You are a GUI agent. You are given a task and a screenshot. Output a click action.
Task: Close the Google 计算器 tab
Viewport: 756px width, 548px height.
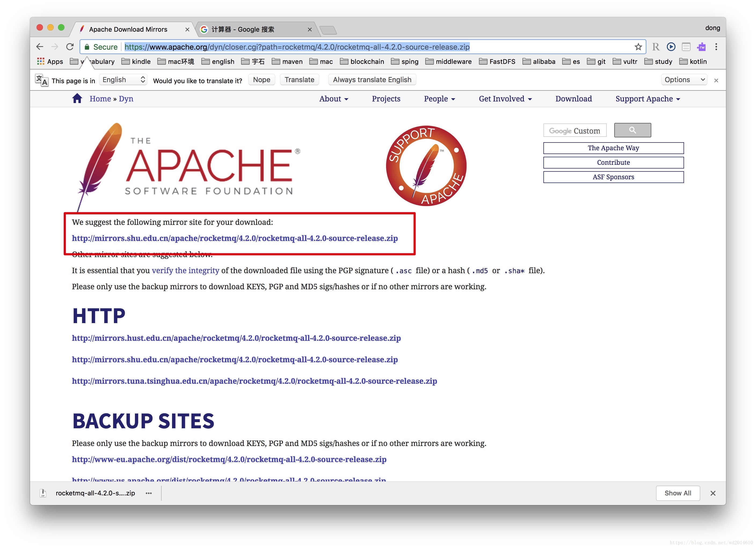310,30
